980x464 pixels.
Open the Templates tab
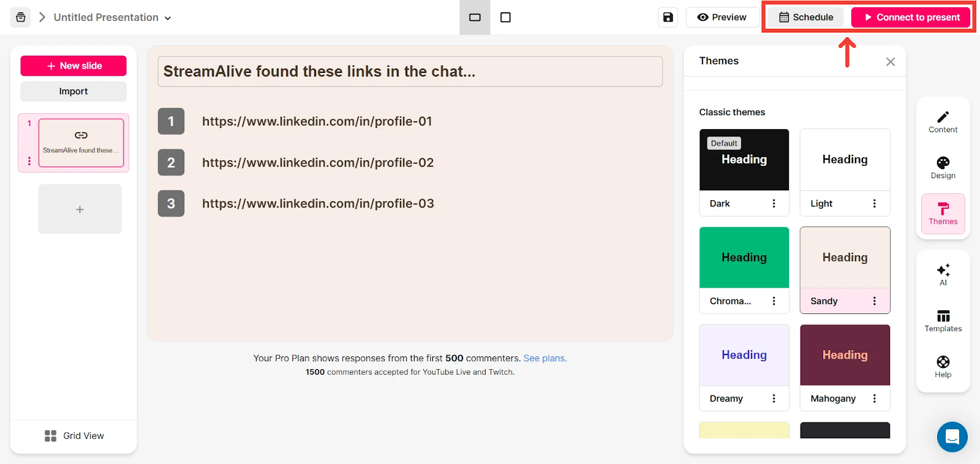(x=943, y=321)
